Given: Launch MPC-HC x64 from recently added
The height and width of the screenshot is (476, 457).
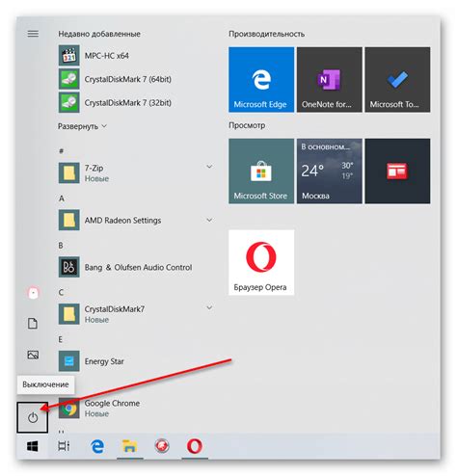Looking at the screenshot, I should 135,56.
